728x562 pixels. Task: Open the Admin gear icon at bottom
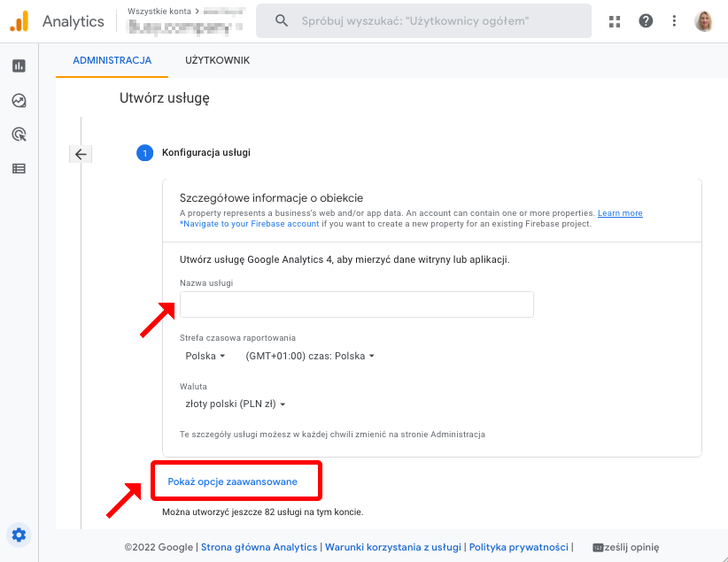19,535
